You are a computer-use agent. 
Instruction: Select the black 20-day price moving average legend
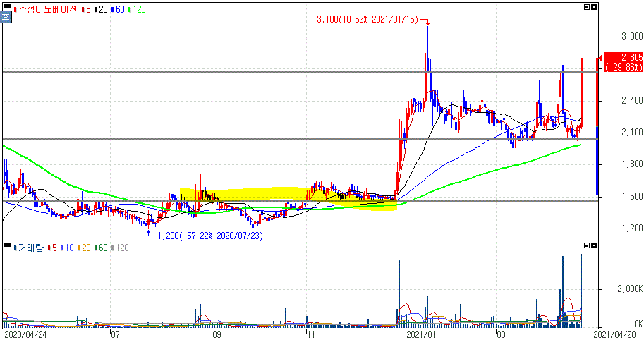[x=101, y=9]
